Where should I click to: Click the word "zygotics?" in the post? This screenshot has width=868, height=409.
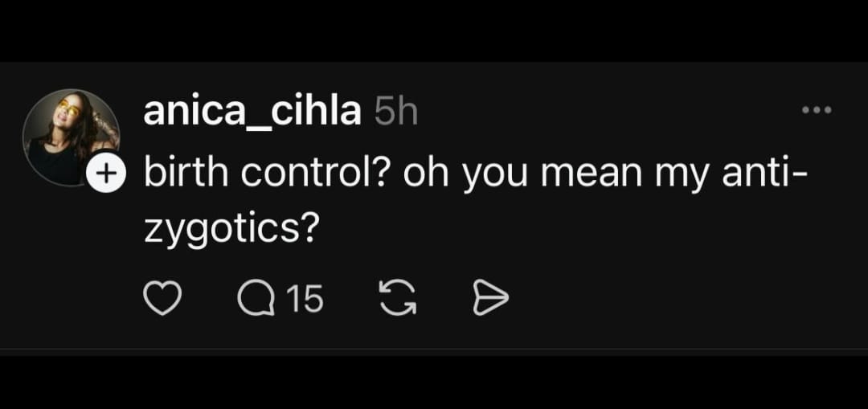click(x=227, y=231)
